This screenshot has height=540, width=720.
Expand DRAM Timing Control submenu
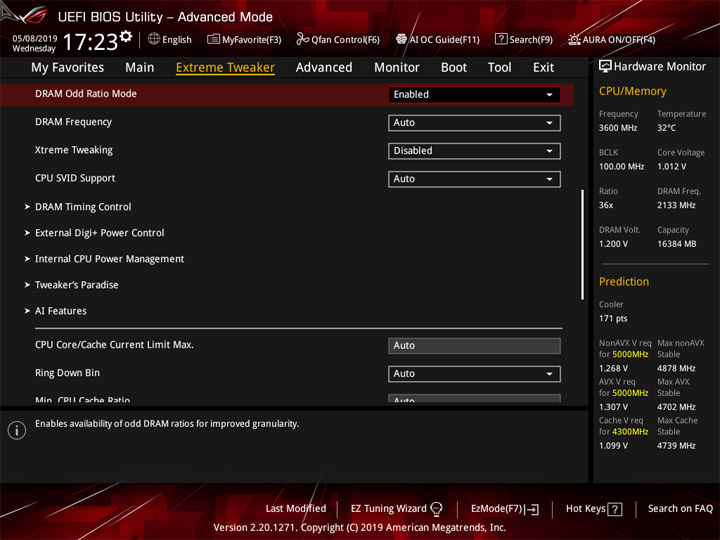pos(83,207)
